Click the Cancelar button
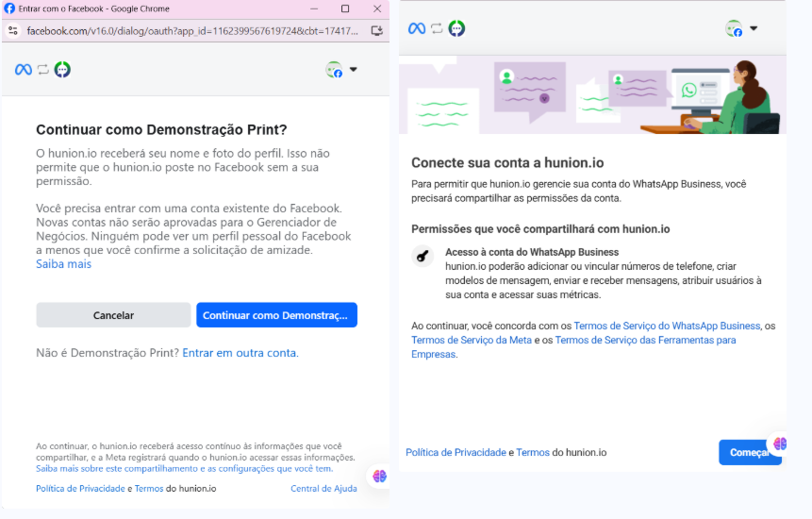This screenshot has width=812, height=519. coord(113,315)
